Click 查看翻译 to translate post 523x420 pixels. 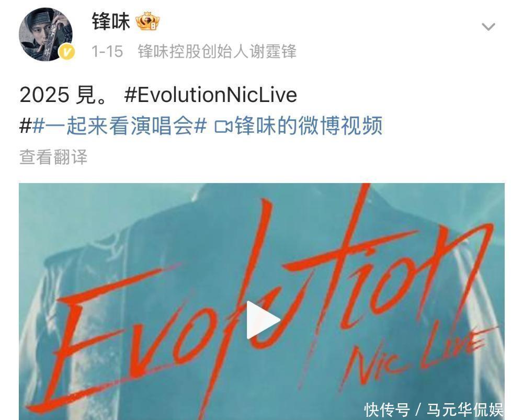tap(53, 157)
